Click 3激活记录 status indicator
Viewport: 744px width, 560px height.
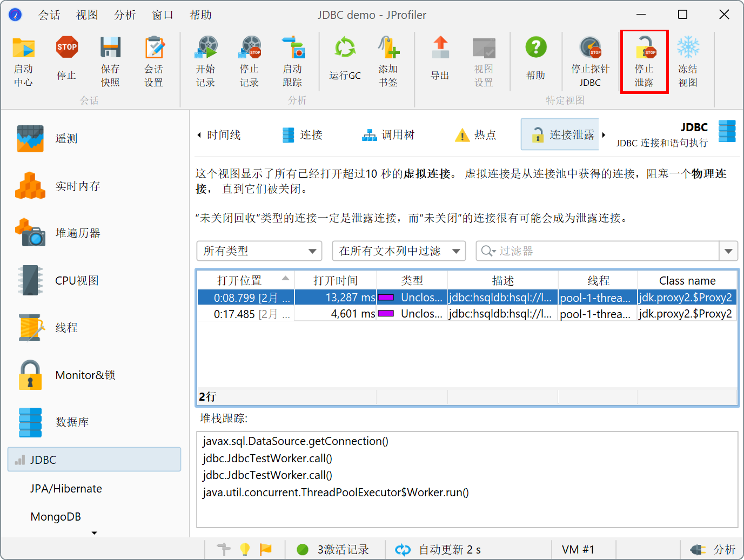pyautogui.click(x=333, y=550)
